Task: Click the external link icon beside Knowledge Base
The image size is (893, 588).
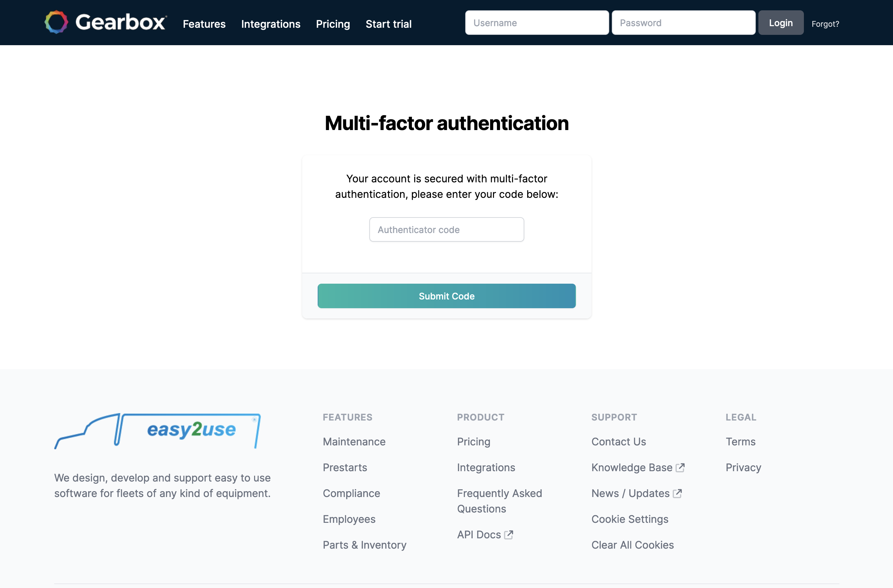Action: [x=680, y=467]
